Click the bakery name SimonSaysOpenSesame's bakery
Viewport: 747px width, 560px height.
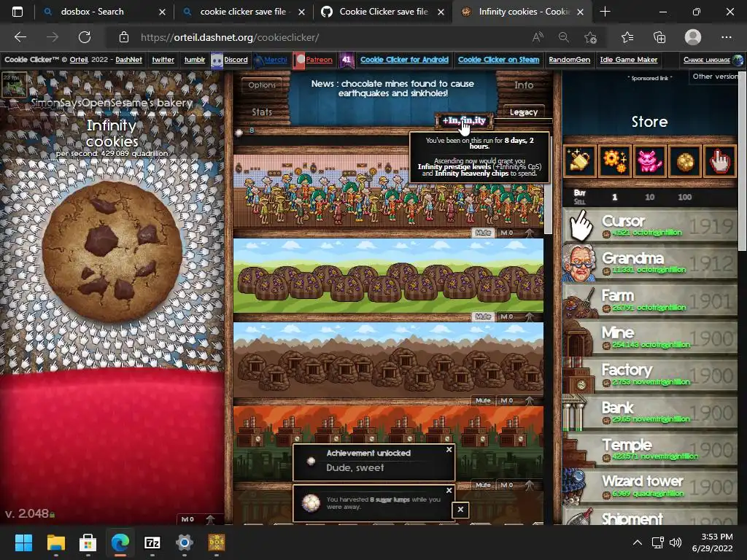pos(112,102)
